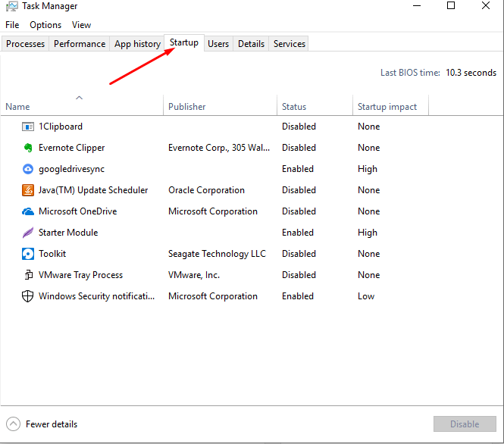Open the Options menu
Image resolution: width=504 pixels, height=444 pixels.
(x=45, y=25)
